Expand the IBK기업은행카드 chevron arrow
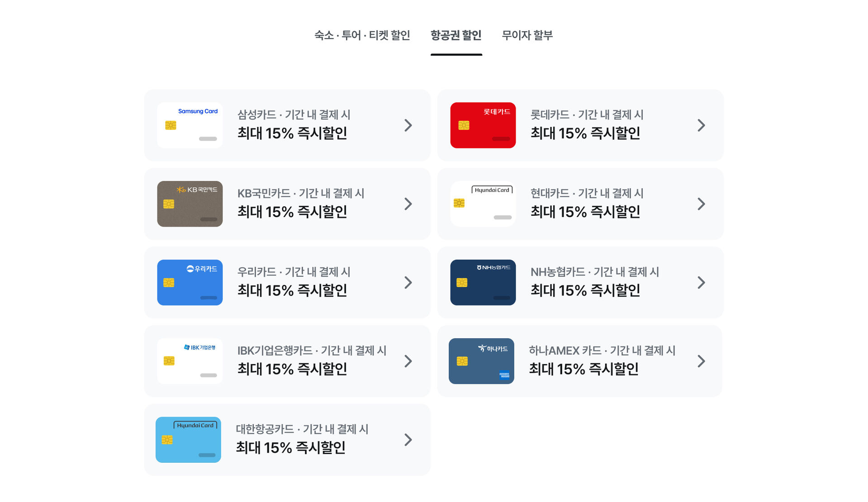 (x=408, y=361)
